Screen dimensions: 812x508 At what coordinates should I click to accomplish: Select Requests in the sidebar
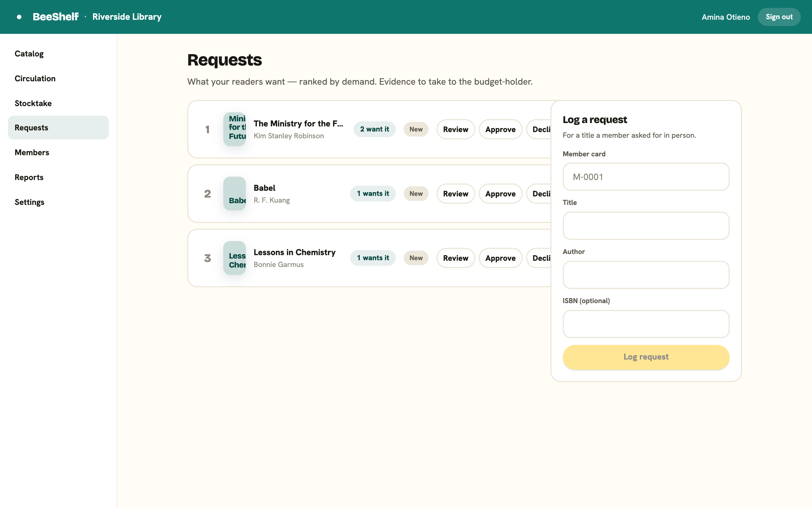point(58,128)
